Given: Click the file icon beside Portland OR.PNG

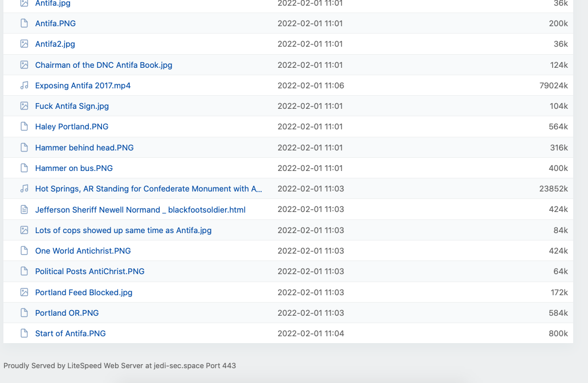Looking at the screenshot, I should [x=24, y=313].
